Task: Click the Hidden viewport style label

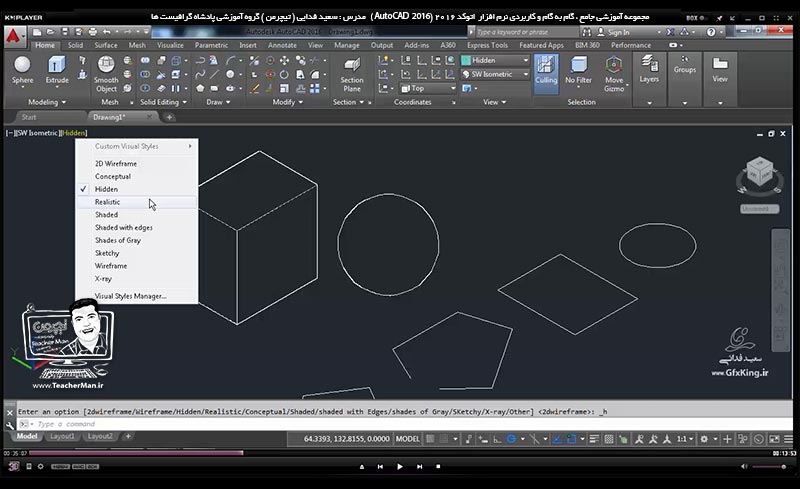Action: 74,133
